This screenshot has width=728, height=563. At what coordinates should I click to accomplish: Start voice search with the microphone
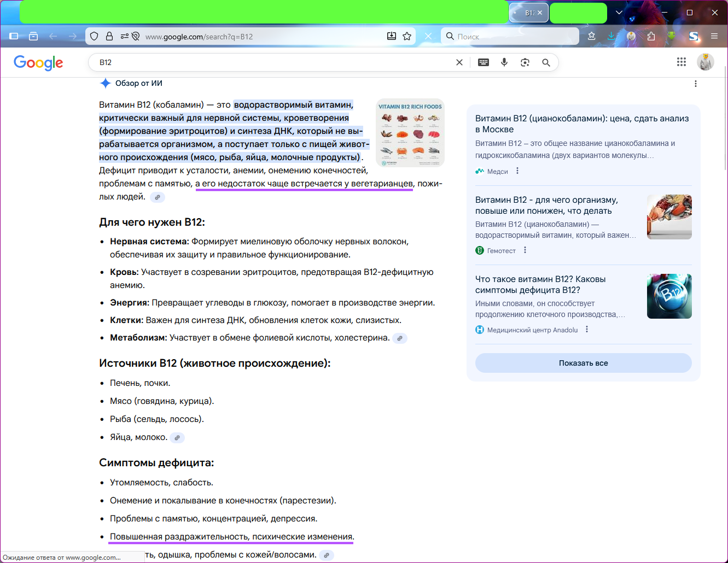504,62
